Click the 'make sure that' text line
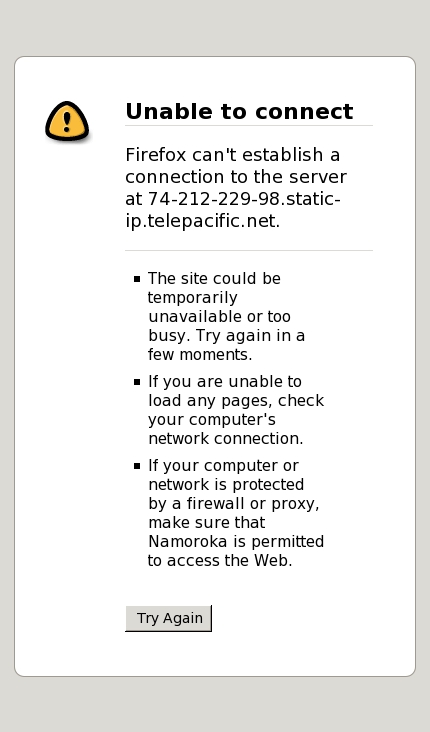 click(x=207, y=522)
